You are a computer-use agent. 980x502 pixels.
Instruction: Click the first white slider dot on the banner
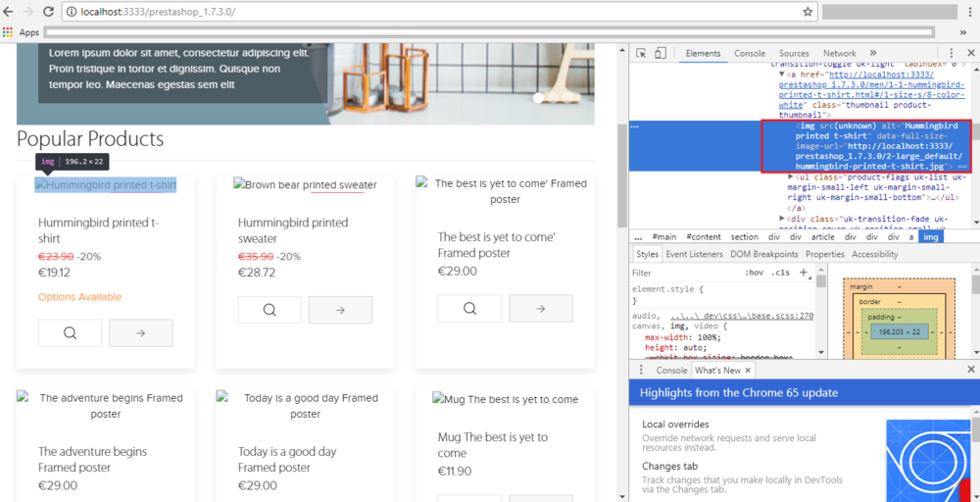pos(538,97)
